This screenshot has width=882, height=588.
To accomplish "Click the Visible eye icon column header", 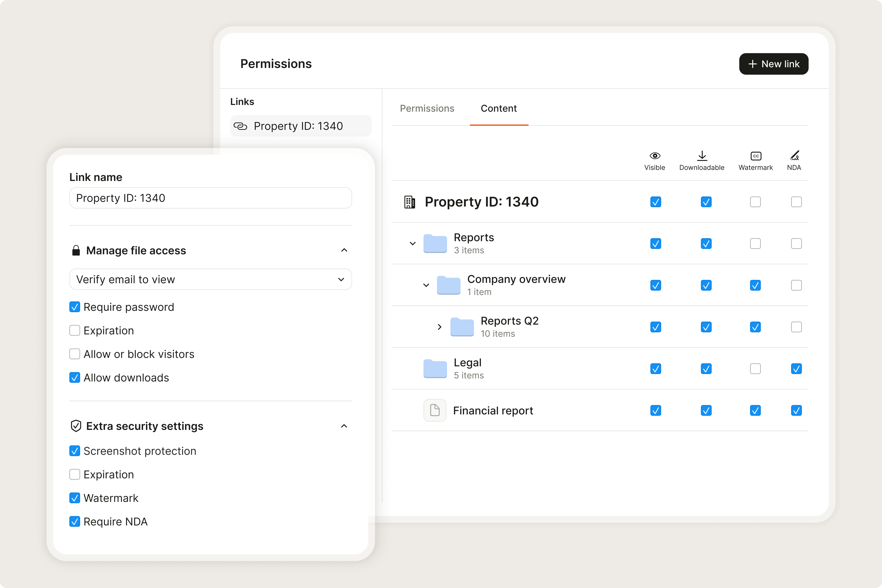I will click(x=655, y=156).
